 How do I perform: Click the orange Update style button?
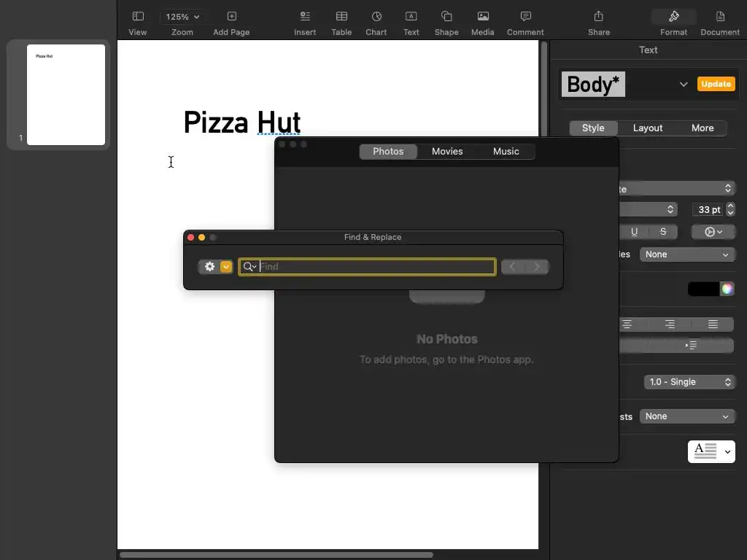click(716, 84)
